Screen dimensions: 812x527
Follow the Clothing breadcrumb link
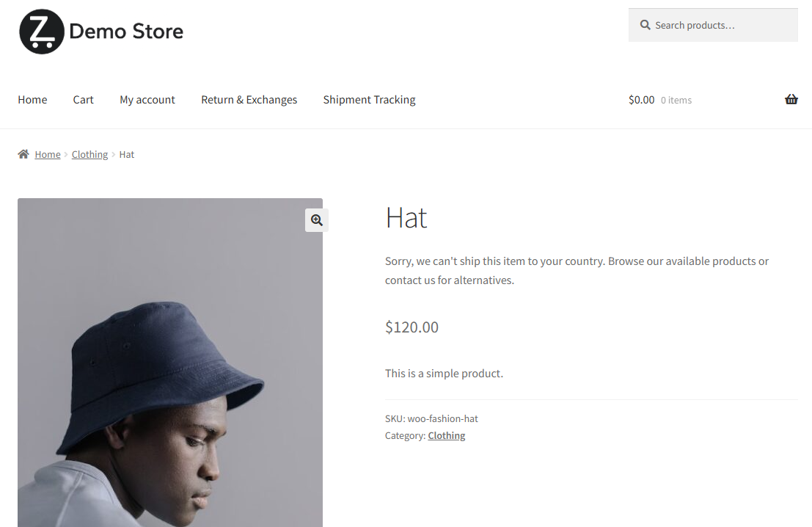(x=89, y=154)
